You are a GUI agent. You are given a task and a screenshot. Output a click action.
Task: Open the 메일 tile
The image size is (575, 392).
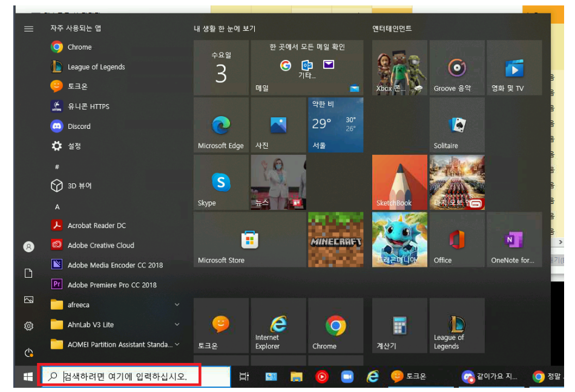click(x=307, y=68)
